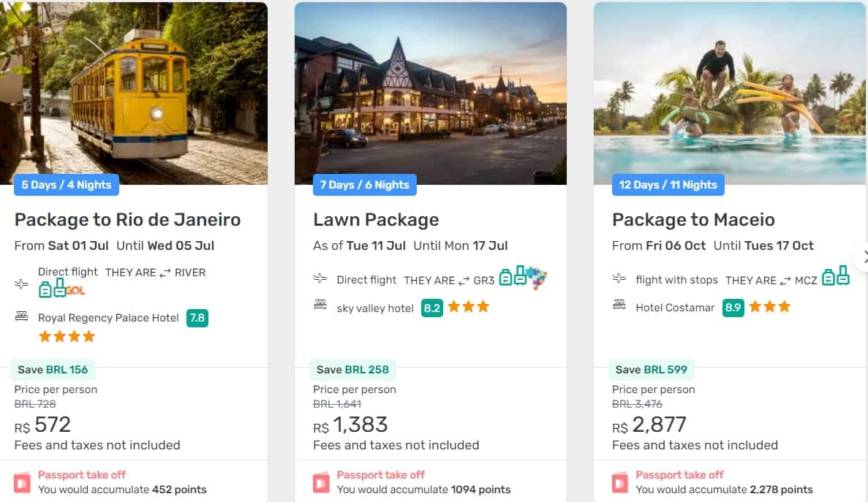Click the bed icon beside sky valley hotel

click(x=320, y=305)
